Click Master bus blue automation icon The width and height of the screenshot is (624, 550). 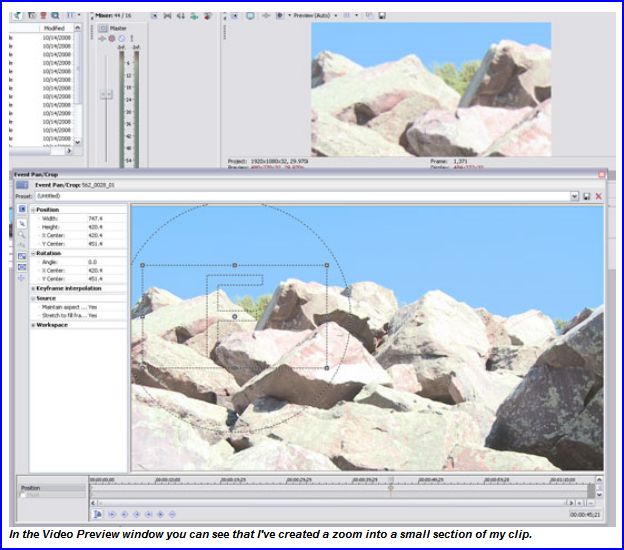point(122,39)
